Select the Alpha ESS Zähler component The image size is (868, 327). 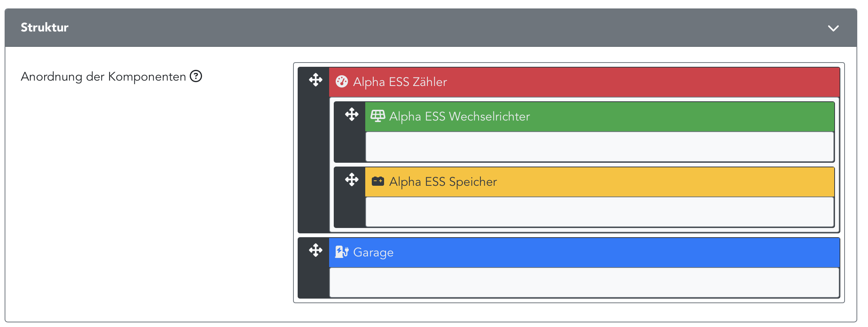click(x=400, y=82)
